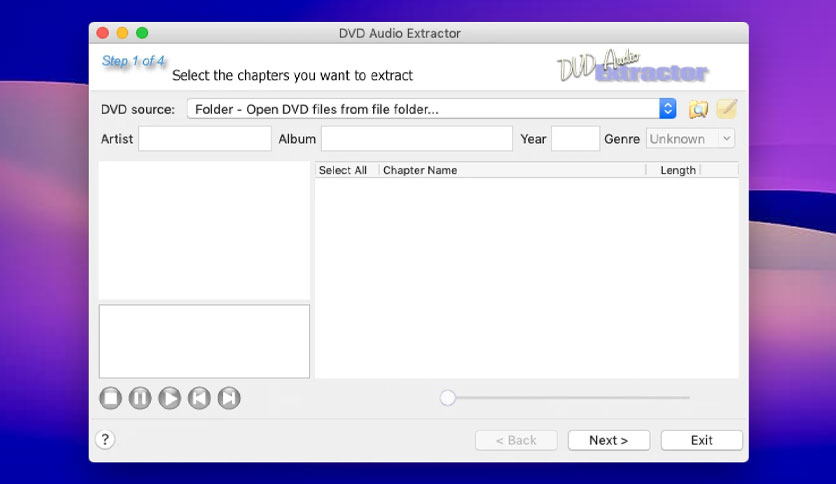Click the edit pencil icon
836x484 pixels.
coord(727,109)
